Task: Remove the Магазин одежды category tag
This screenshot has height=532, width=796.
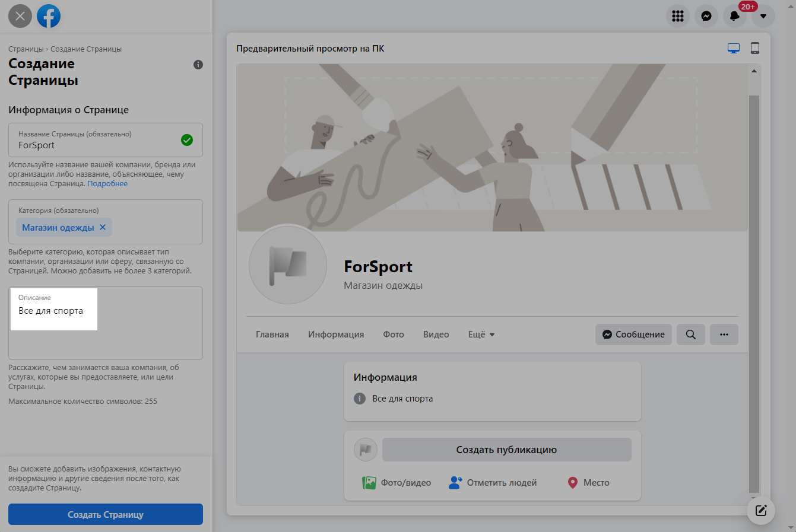Action: click(103, 227)
